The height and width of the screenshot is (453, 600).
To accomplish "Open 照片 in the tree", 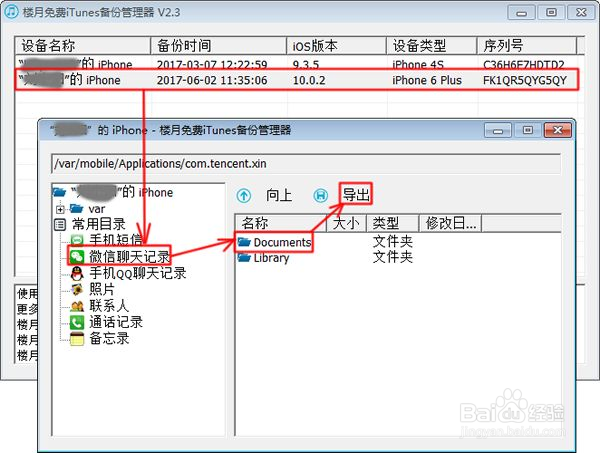I will (x=102, y=289).
